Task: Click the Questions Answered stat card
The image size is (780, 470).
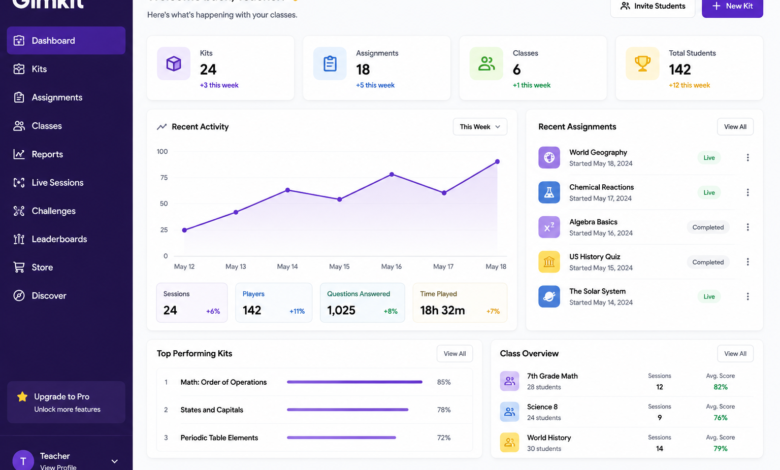Action: (x=362, y=303)
